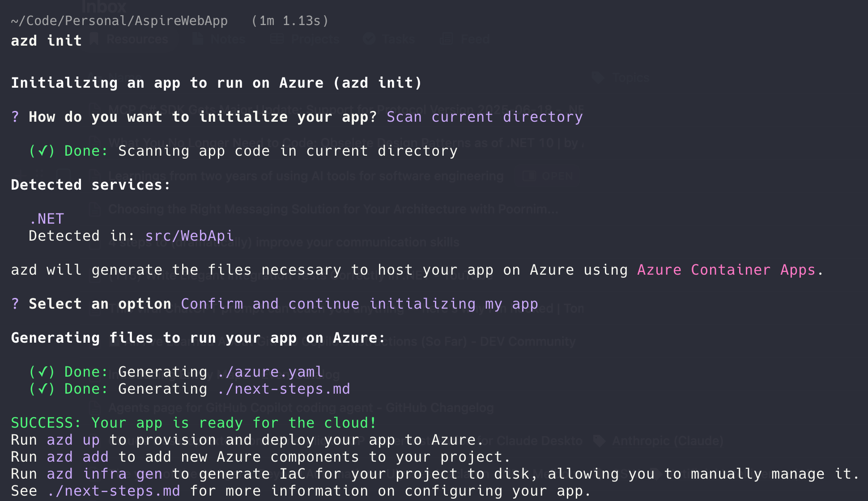
Task: Click "Confirm and continue initializing my app"
Action: pyautogui.click(x=359, y=304)
